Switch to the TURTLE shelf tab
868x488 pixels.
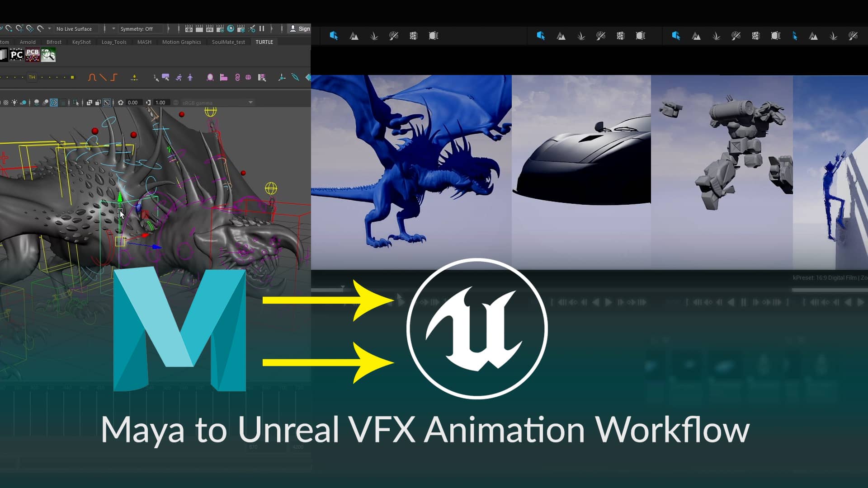pos(264,42)
